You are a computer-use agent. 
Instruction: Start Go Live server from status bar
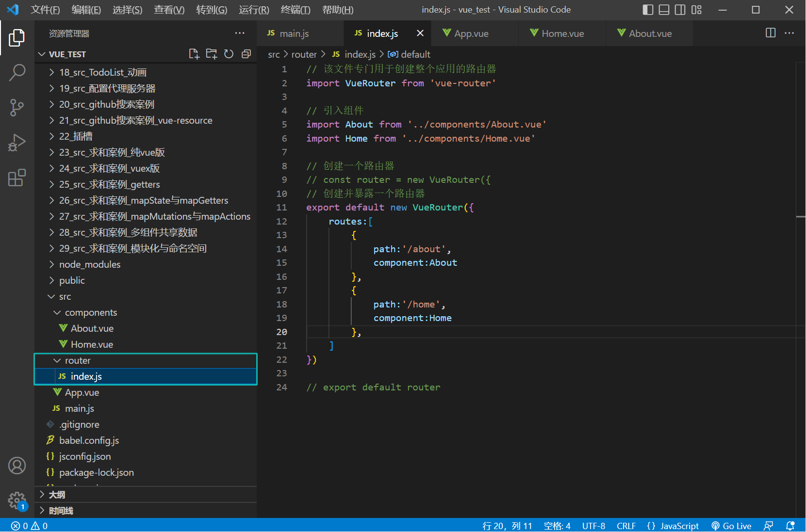coord(731,526)
